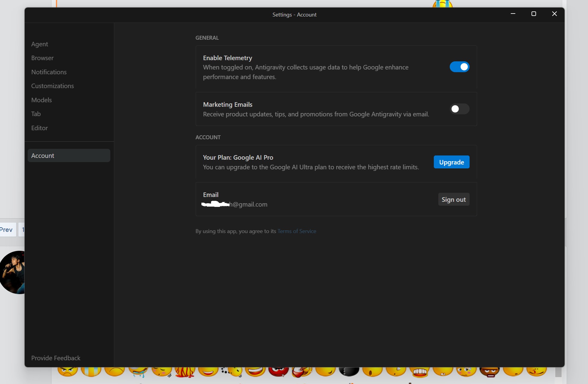Click the user avatar in background page

pyautogui.click(x=12, y=272)
